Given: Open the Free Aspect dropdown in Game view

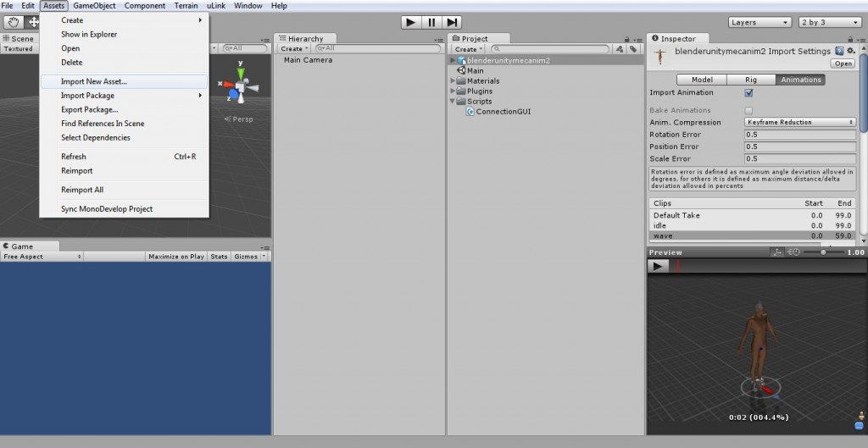Looking at the screenshot, I should [42, 257].
